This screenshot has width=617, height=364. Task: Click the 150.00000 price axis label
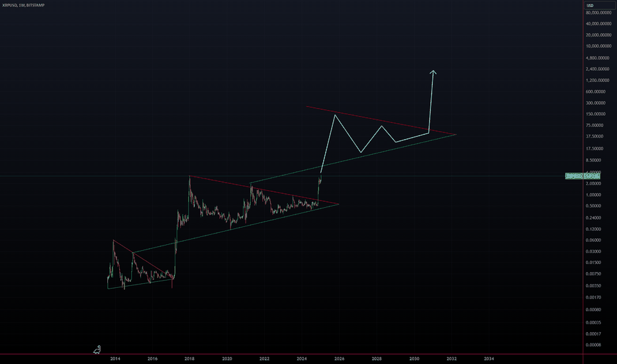pyautogui.click(x=595, y=114)
